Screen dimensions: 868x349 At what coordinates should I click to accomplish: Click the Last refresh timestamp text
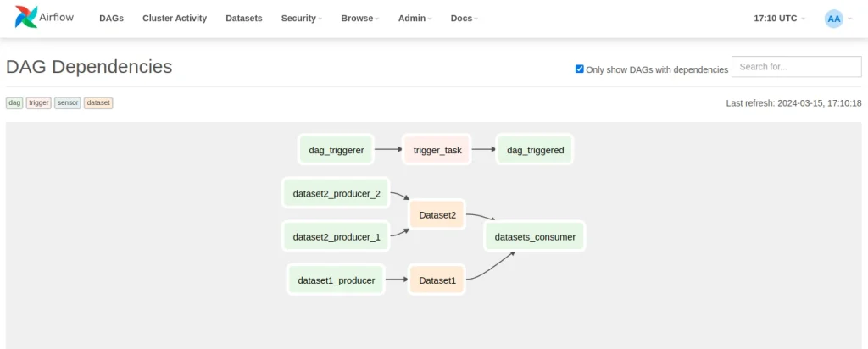tap(793, 102)
